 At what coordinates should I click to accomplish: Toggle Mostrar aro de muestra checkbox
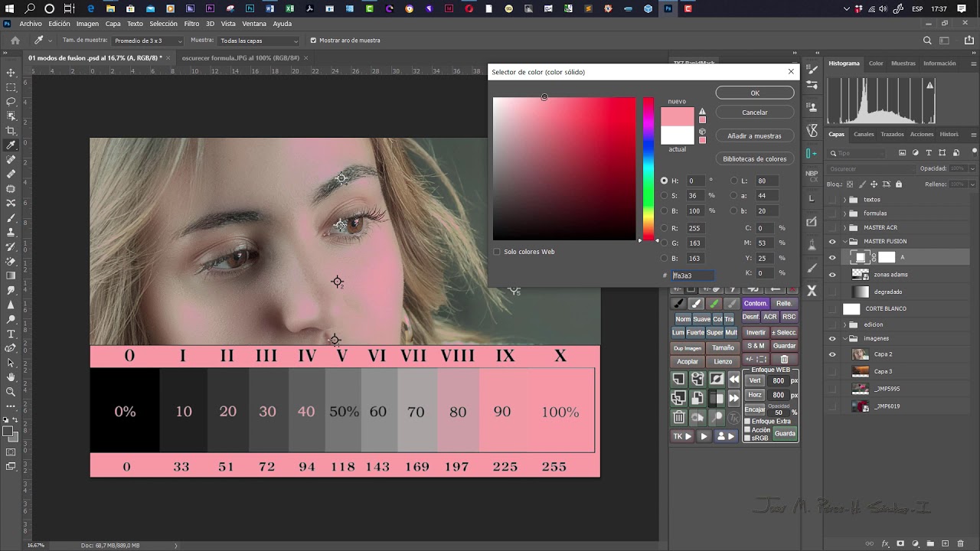click(x=312, y=41)
